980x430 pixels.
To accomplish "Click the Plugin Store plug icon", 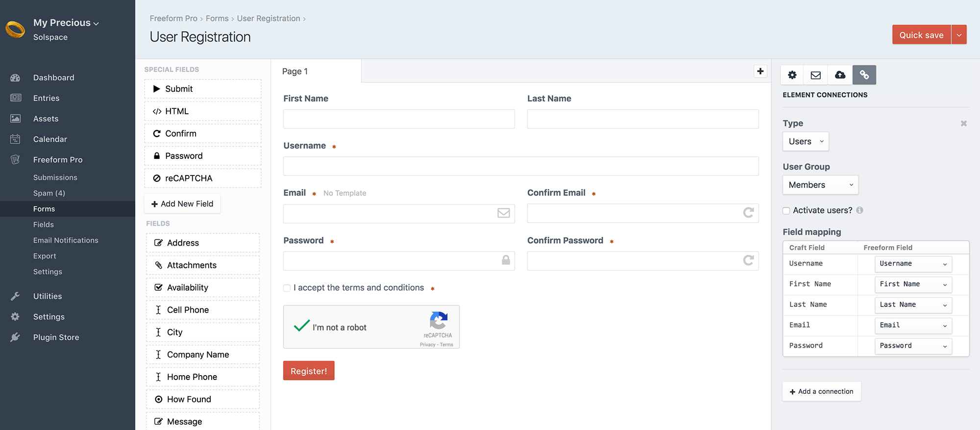I will click(x=15, y=337).
